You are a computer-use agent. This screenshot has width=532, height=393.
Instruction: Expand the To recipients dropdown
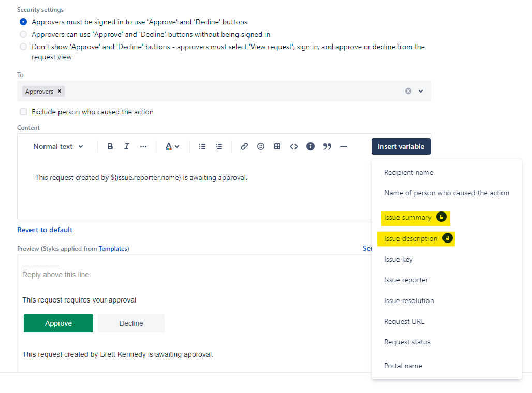420,91
